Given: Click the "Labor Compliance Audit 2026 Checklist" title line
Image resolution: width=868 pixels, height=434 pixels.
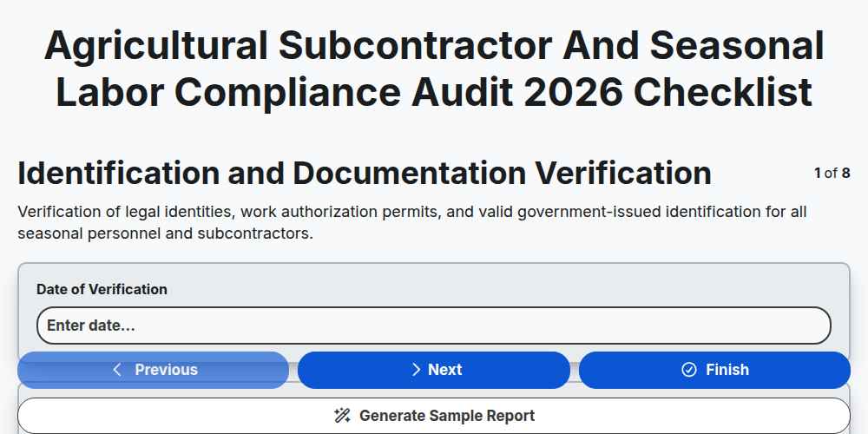Looking at the screenshot, I should pyautogui.click(x=434, y=92).
